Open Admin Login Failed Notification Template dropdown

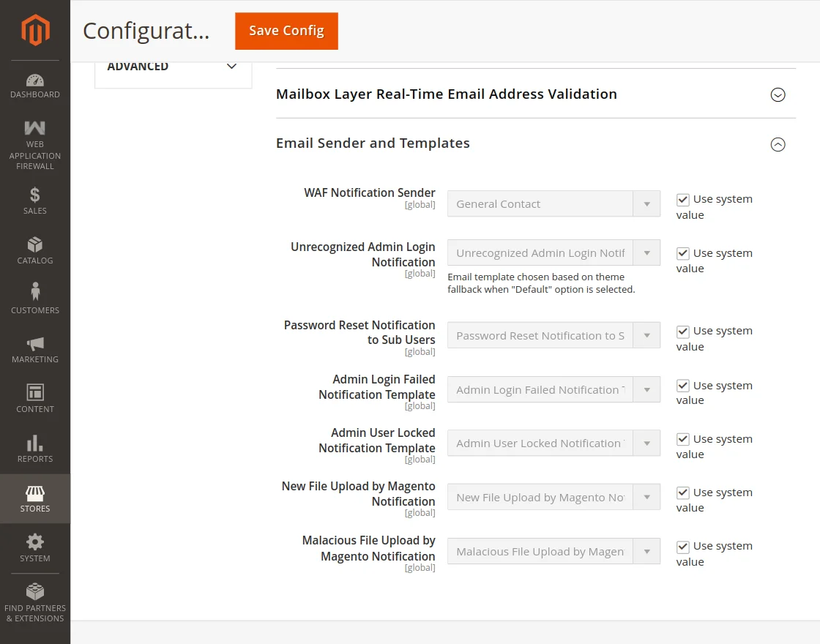pyautogui.click(x=553, y=390)
